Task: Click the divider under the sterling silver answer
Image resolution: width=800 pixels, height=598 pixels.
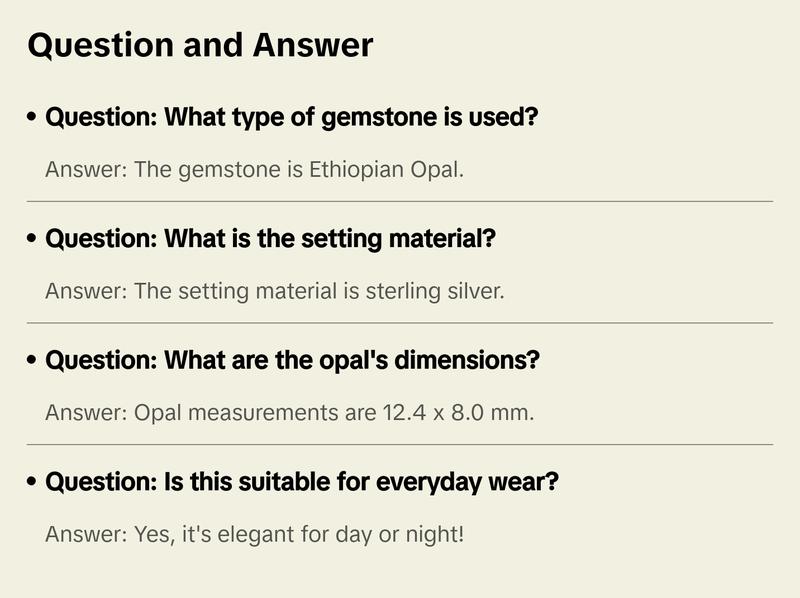Action: coord(400,323)
